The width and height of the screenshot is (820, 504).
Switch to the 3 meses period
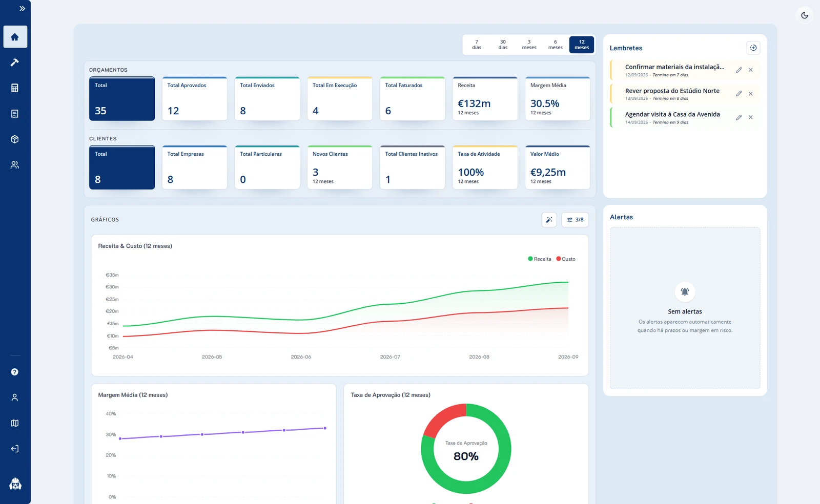[x=529, y=45]
